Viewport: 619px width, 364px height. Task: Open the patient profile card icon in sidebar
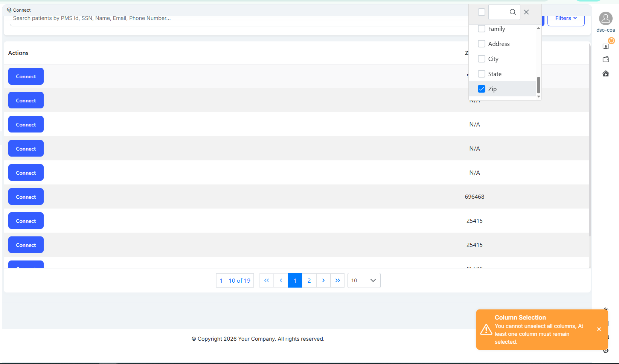pos(605,47)
